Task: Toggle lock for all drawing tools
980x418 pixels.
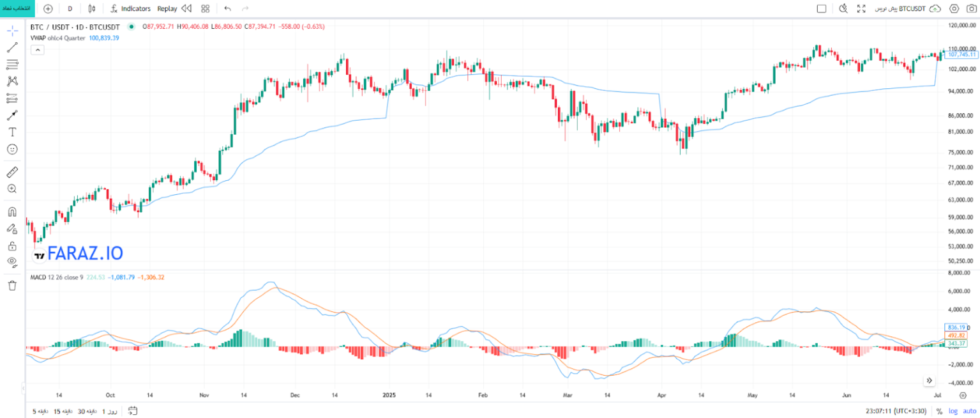Action: 12,246
